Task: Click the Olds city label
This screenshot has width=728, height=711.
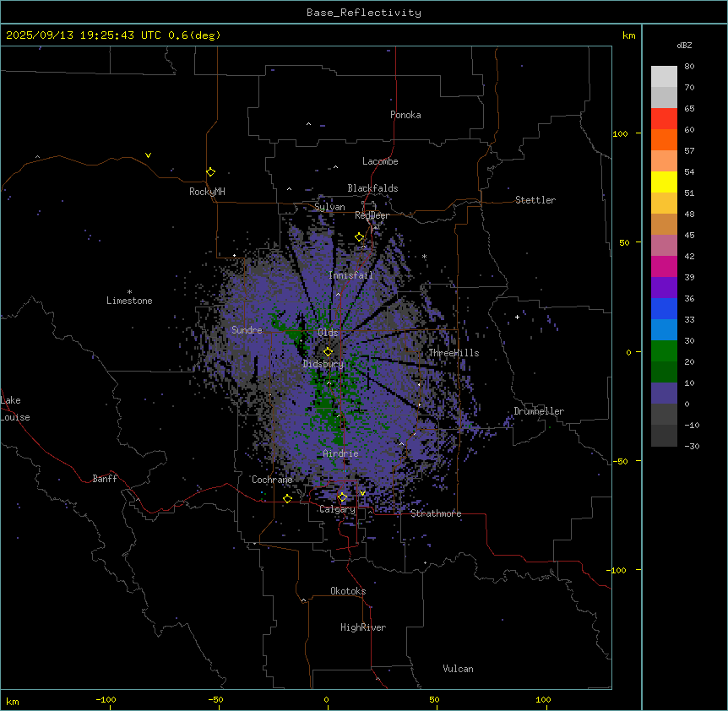Action: [328, 333]
